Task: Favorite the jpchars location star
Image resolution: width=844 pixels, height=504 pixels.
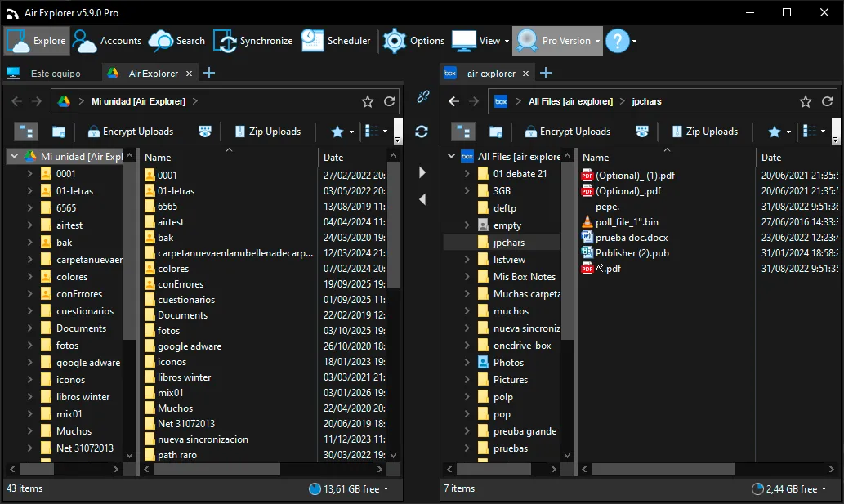Action: click(x=806, y=101)
